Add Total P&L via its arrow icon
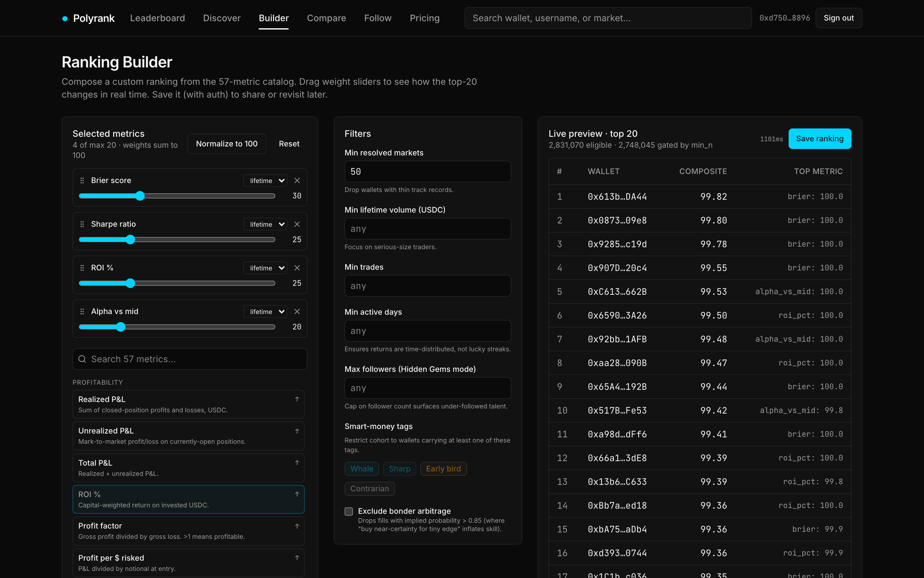The width and height of the screenshot is (924, 578). coord(297,462)
